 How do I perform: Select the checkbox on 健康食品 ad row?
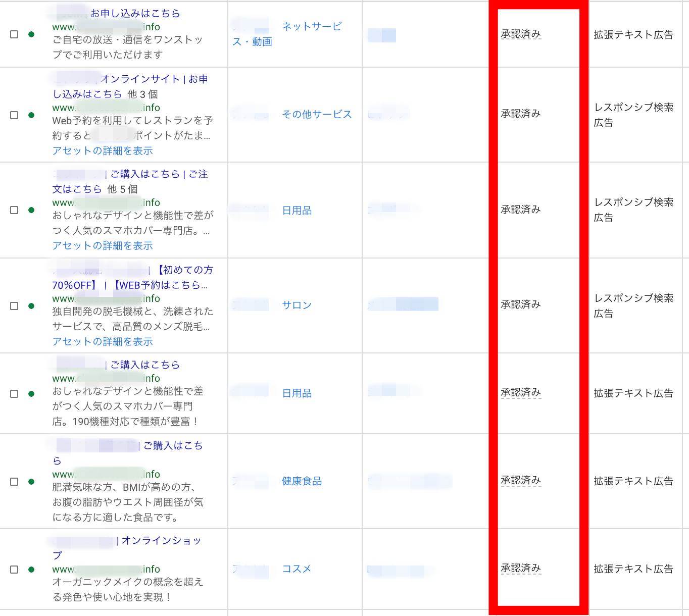pyautogui.click(x=14, y=482)
